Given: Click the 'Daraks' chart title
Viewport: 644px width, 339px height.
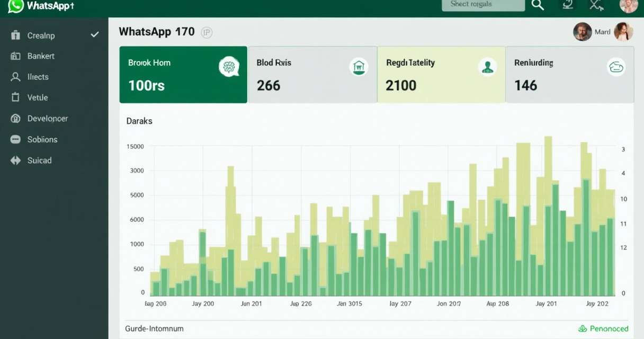Looking at the screenshot, I should [139, 121].
